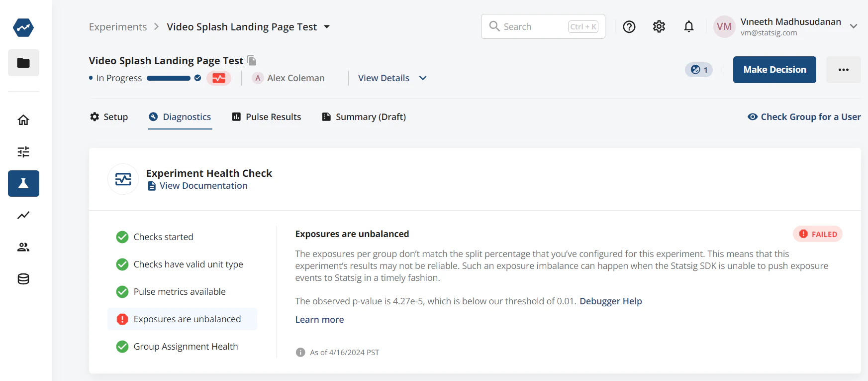The width and height of the screenshot is (868, 381).
Task: Click the Experiment Health Check icon
Action: pos(123,179)
